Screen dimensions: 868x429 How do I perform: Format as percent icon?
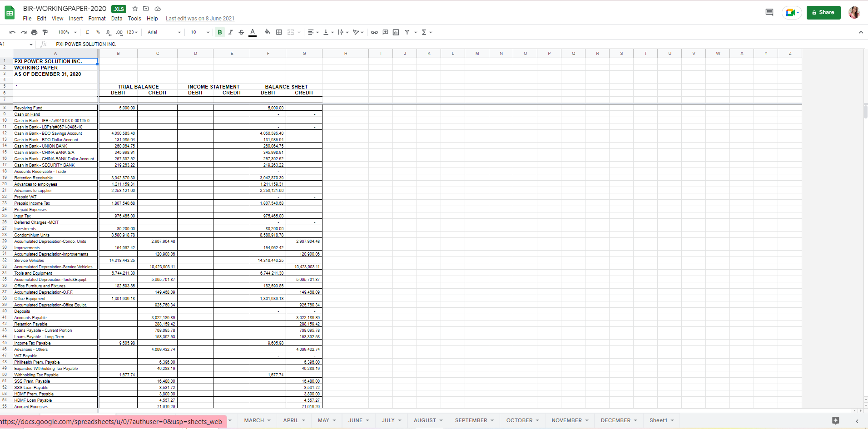tap(98, 32)
